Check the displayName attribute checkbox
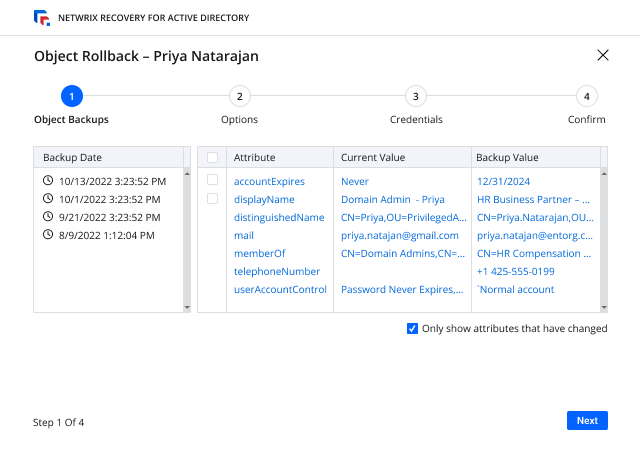The image size is (640, 450). (x=212, y=198)
